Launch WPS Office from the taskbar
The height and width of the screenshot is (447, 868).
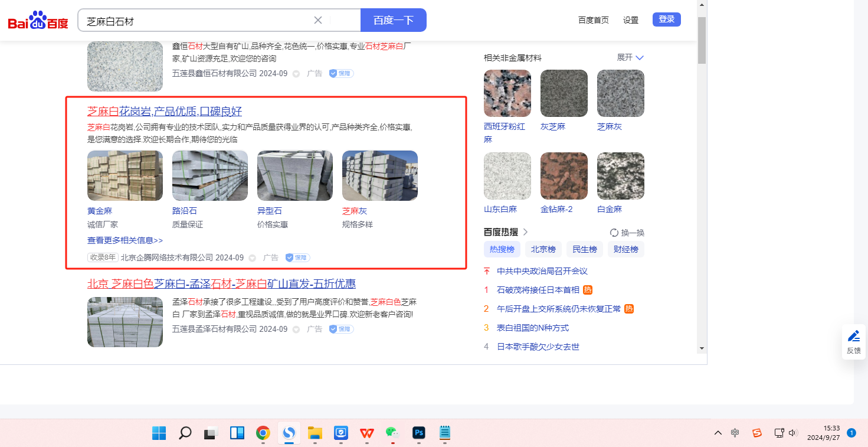pyautogui.click(x=367, y=433)
